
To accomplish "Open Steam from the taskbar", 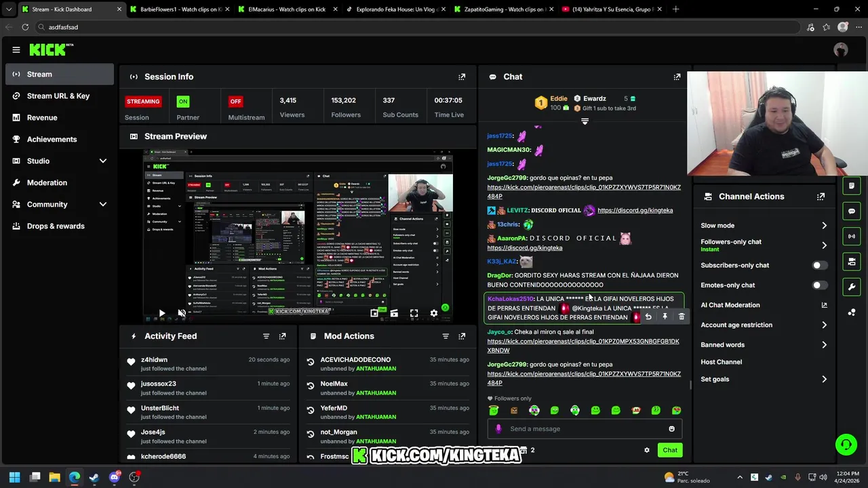I will pyautogui.click(x=94, y=477).
